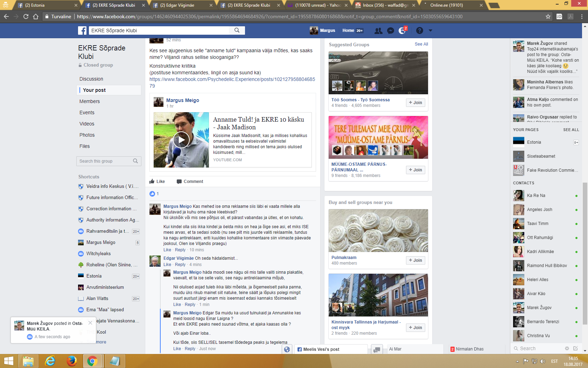Open chat settings gear icon
The height and width of the screenshot is (368, 588).
[x=567, y=348]
